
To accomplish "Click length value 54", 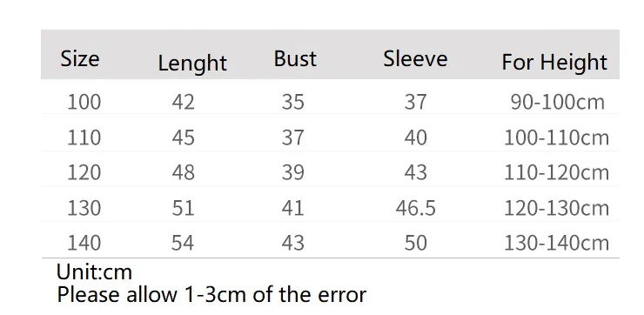I will coord(183,243).
